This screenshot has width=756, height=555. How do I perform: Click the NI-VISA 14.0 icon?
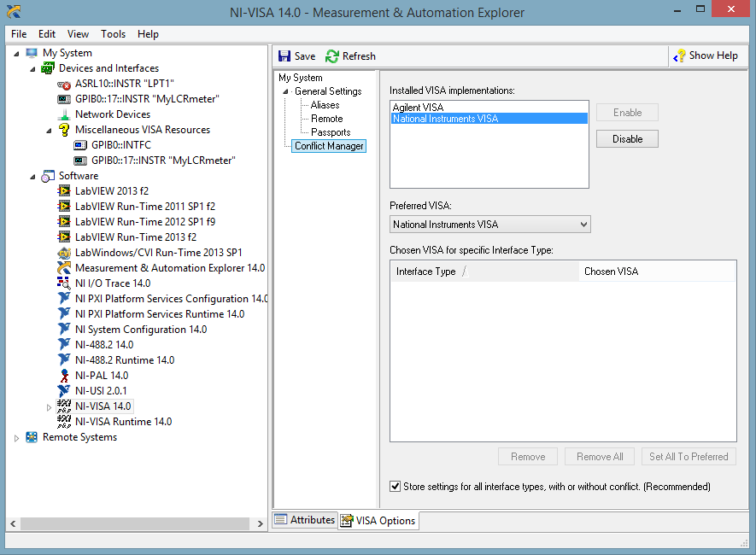[64, 406]
